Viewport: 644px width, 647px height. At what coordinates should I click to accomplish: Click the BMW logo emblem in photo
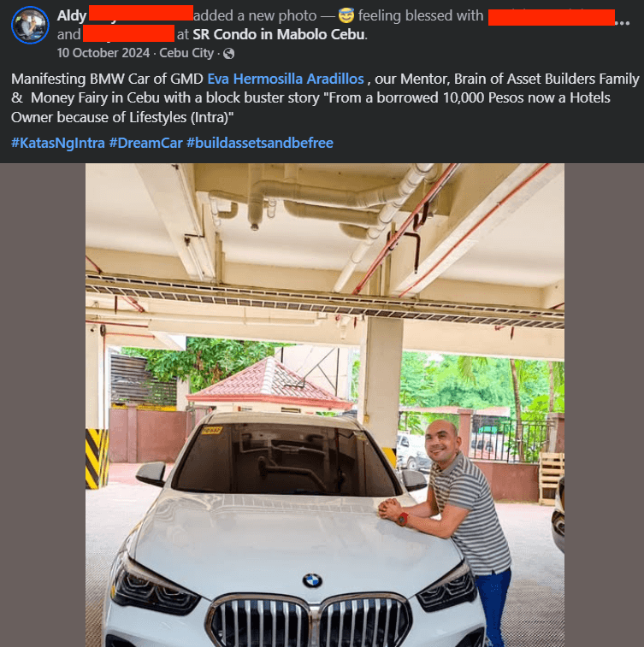312,580
